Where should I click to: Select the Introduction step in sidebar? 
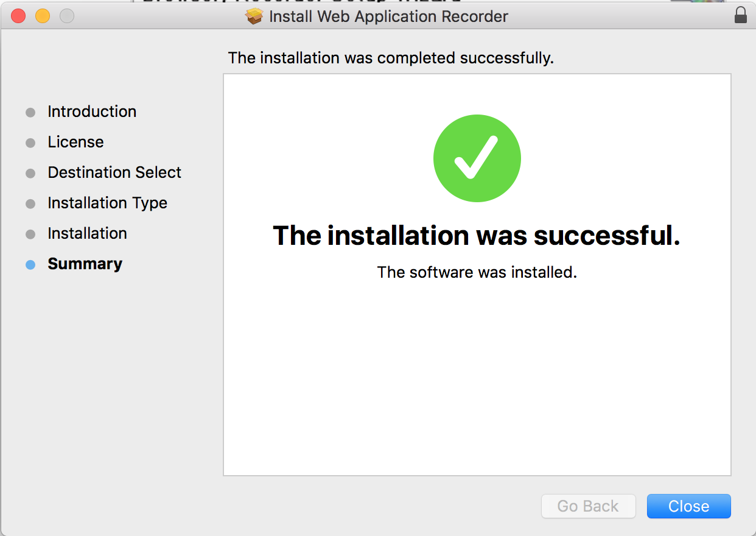[92, 111]
